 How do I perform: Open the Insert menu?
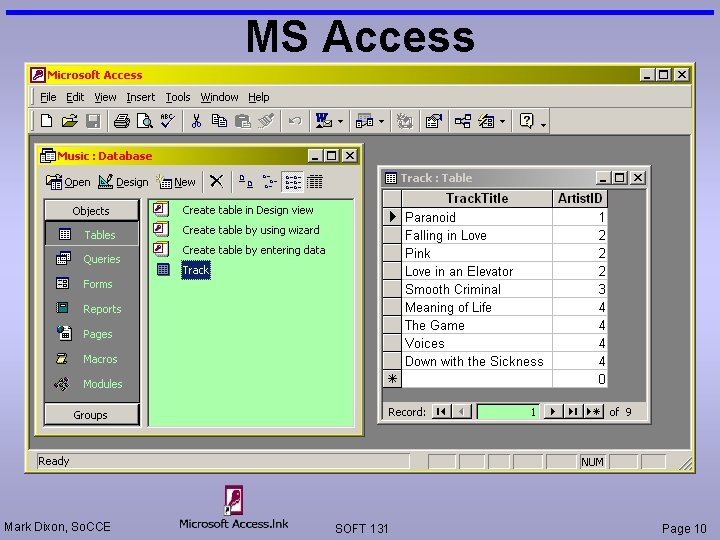[141, 97]
